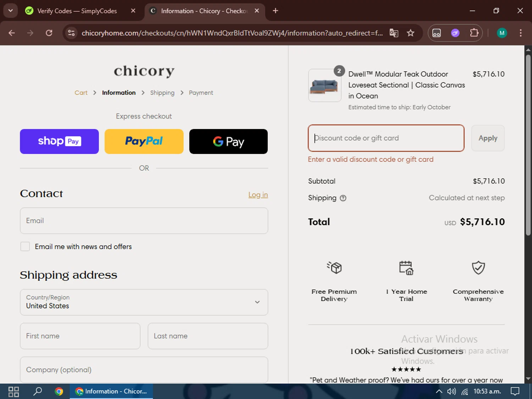Click the Comprehensive Warranty shield icon

click(478, 268)
